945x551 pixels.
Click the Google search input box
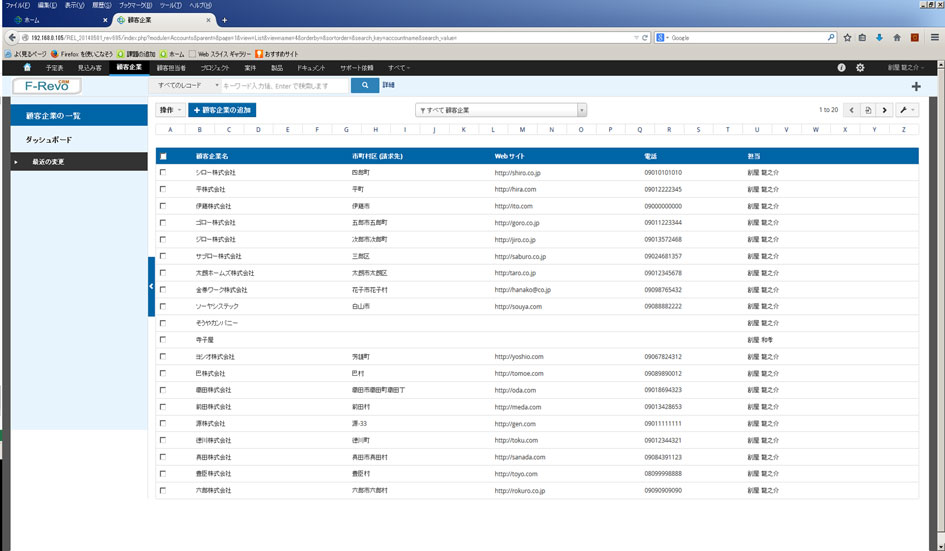click(x=747, y=37)
